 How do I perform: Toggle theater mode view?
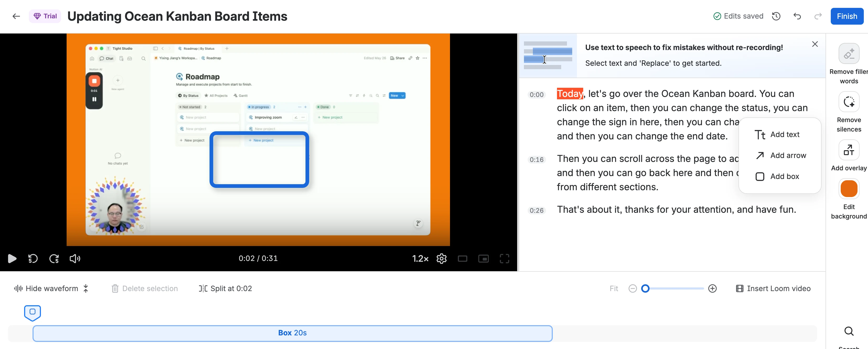point(462,258)
